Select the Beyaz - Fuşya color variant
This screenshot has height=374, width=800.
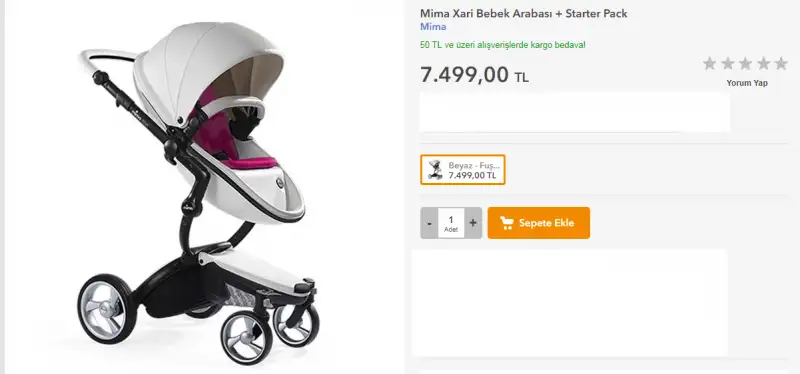[463, 170]
